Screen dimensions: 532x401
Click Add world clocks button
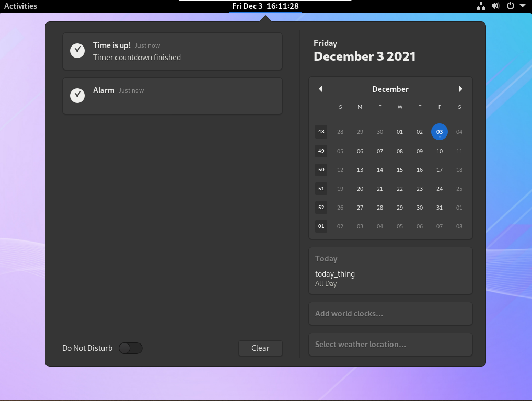tap(390, 314)
